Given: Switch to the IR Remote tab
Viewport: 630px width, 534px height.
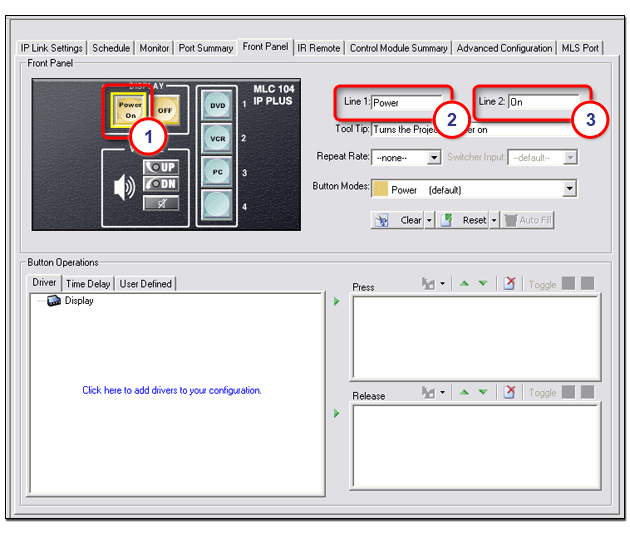Looking at the screenshot, I should [318, 47].
